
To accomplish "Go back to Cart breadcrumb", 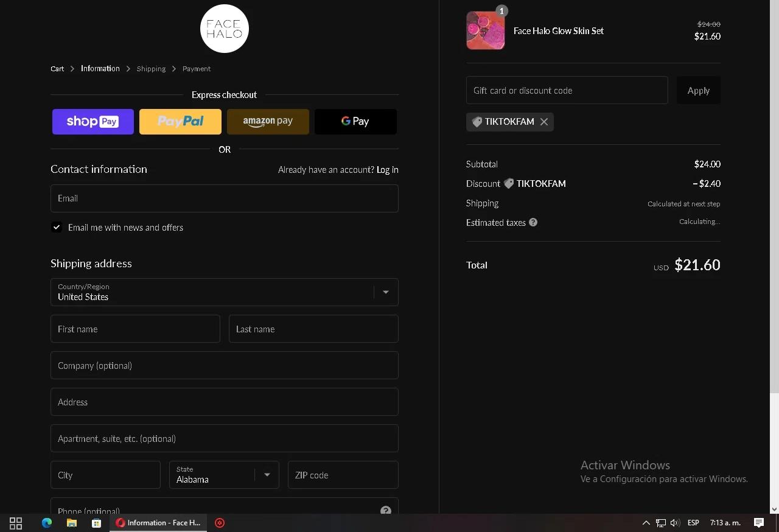I will (57, 69).
